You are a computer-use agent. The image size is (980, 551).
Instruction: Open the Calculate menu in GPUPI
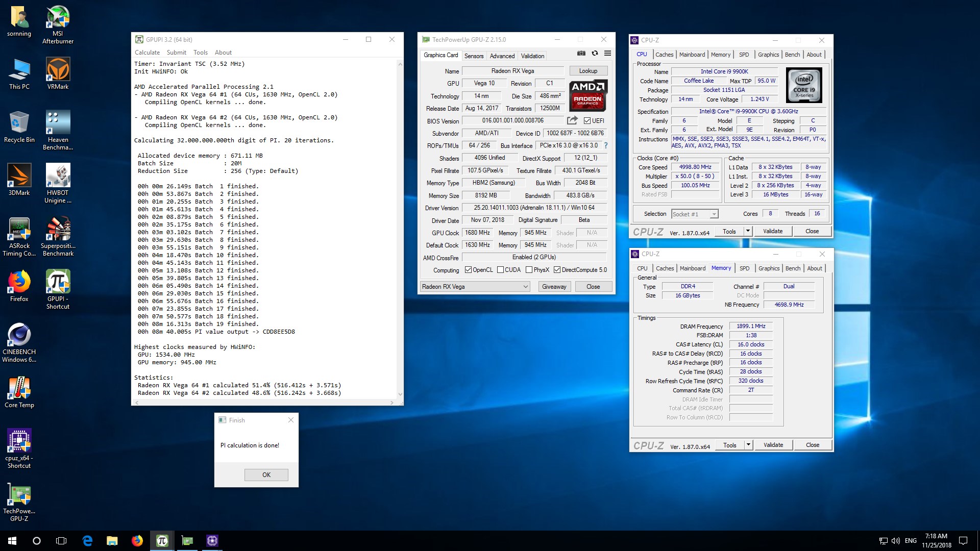pos(147,53)
